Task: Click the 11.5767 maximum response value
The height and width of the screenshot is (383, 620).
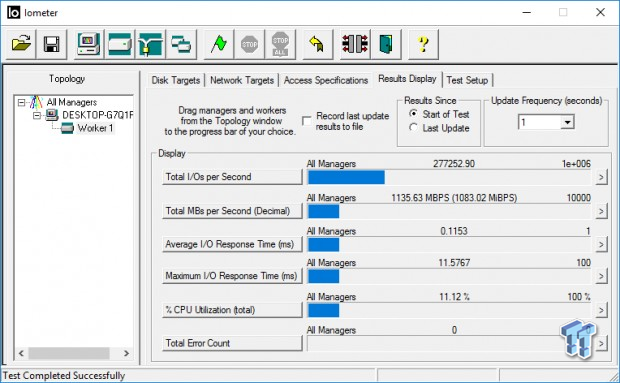Action: 454,262
